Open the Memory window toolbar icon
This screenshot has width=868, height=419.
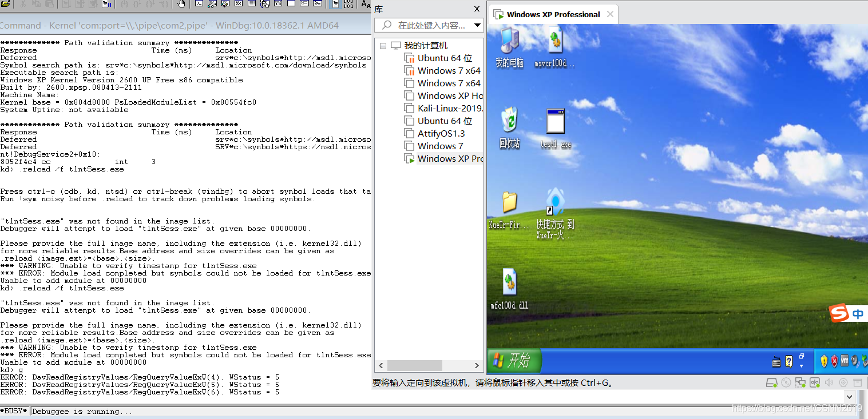pyautogui.click(x=252, y=4)
